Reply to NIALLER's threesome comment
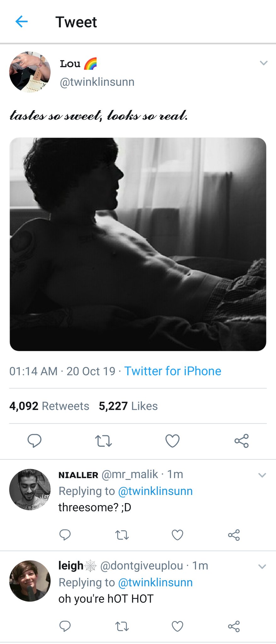 click(65, 535)
